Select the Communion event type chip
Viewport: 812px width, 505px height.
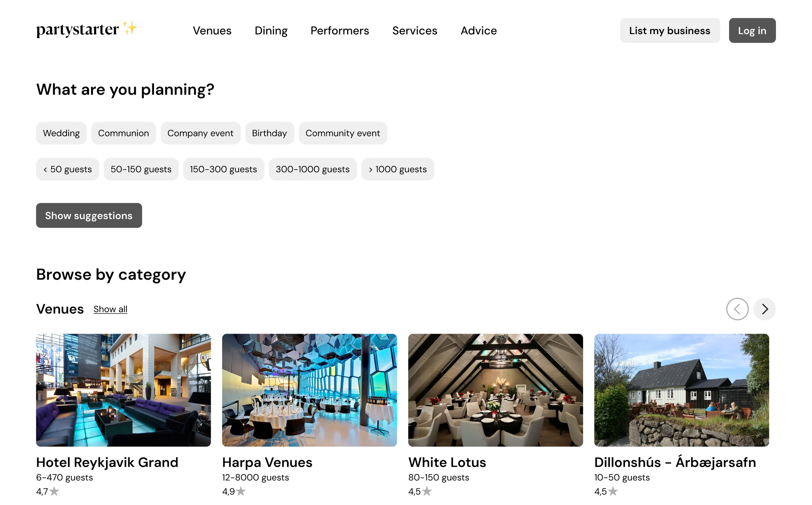point(124,133)
